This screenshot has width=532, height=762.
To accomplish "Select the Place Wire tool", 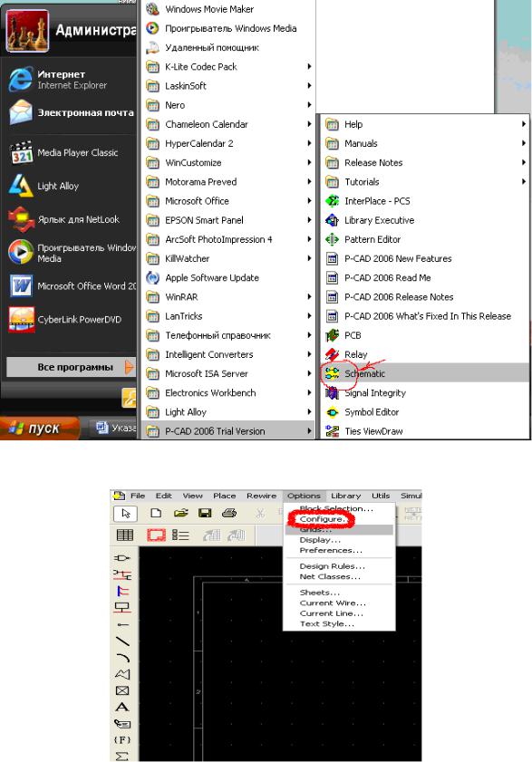I will (x=122, y=575).
